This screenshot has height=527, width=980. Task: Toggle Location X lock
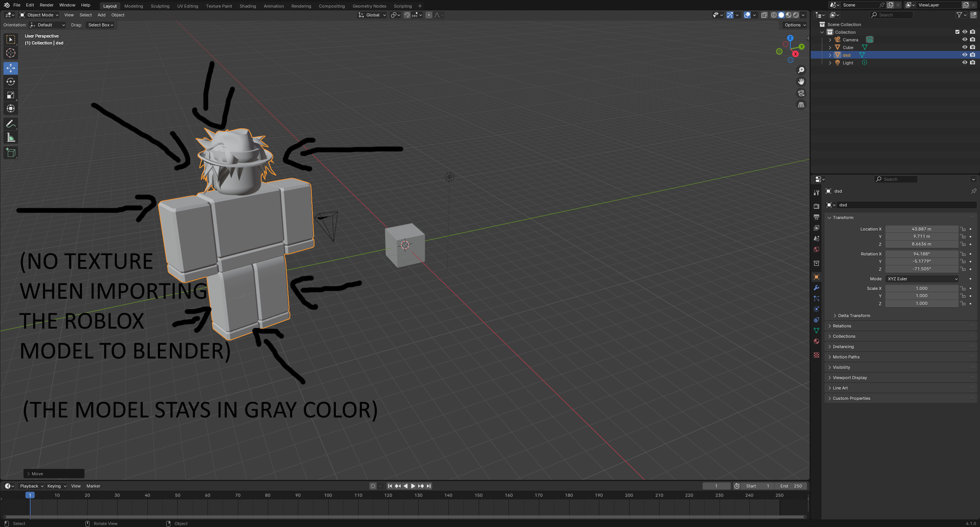point(963,229)
